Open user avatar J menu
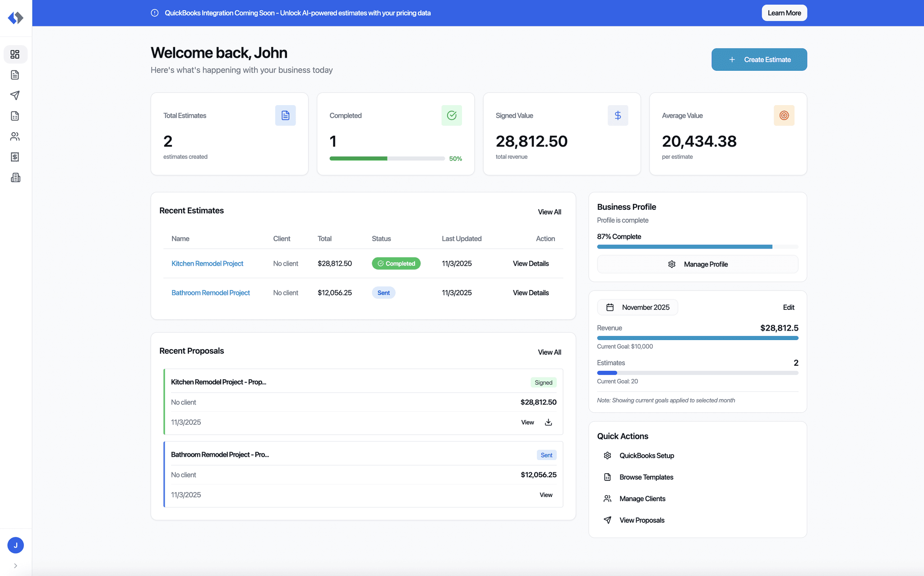The height and width of the screenshot is (576, 924). [15, 545]
